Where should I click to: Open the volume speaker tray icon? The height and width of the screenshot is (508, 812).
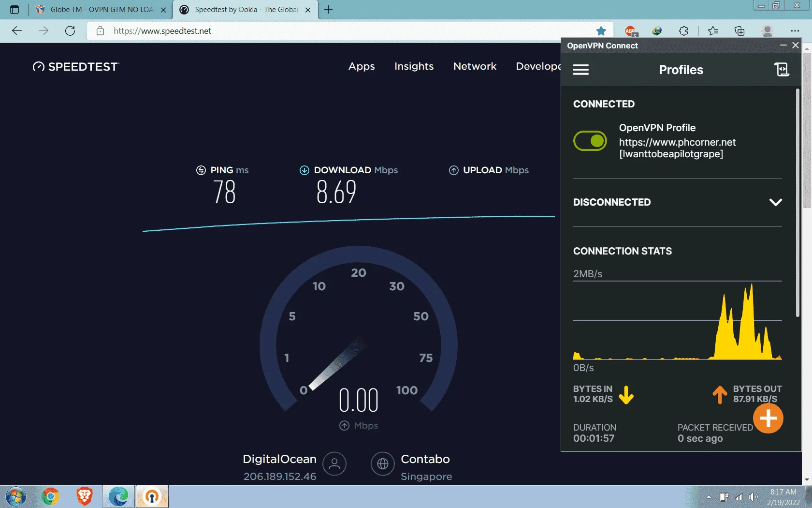pyautogui.click(x=754, y=497)
